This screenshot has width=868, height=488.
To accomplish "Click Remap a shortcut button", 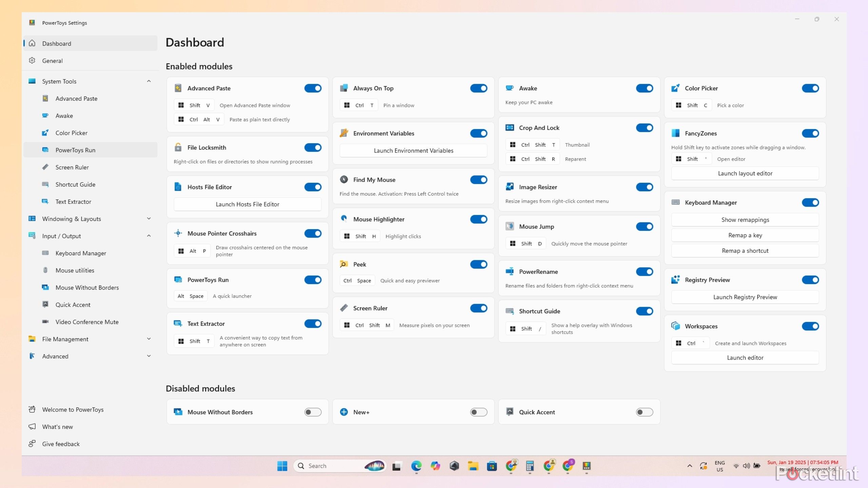I will [745, 250].
